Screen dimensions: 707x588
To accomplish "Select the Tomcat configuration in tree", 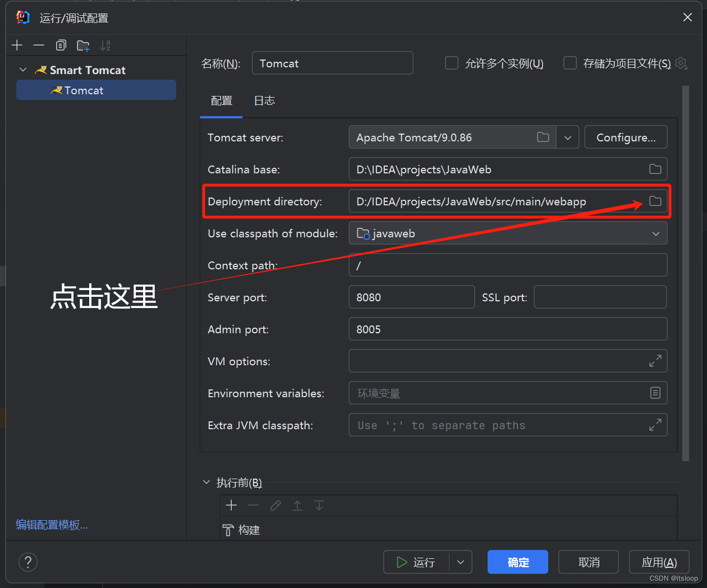I will click(x=96, y=90).
